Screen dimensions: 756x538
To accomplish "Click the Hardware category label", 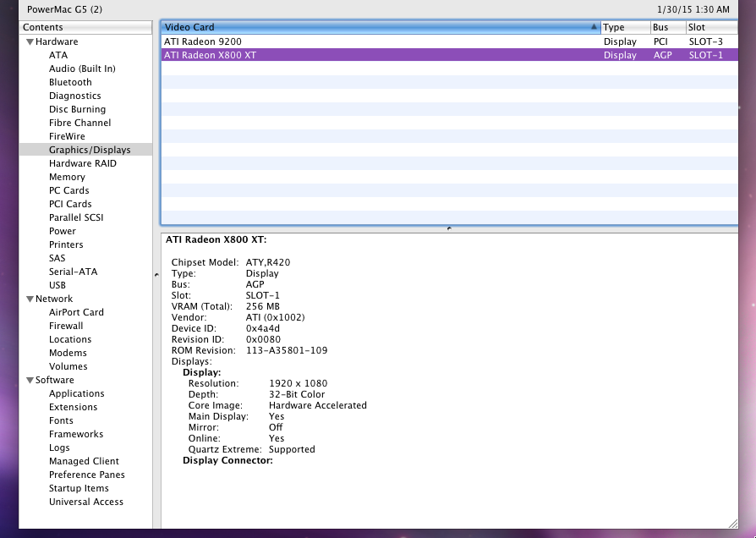I will click(x=57, y=41).
